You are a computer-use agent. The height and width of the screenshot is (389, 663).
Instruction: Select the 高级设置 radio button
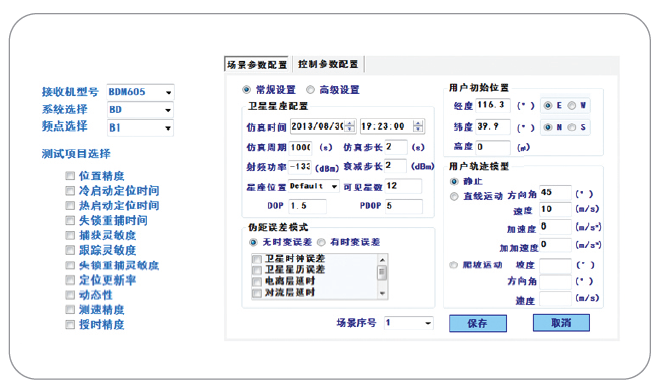tap(310, 90)
